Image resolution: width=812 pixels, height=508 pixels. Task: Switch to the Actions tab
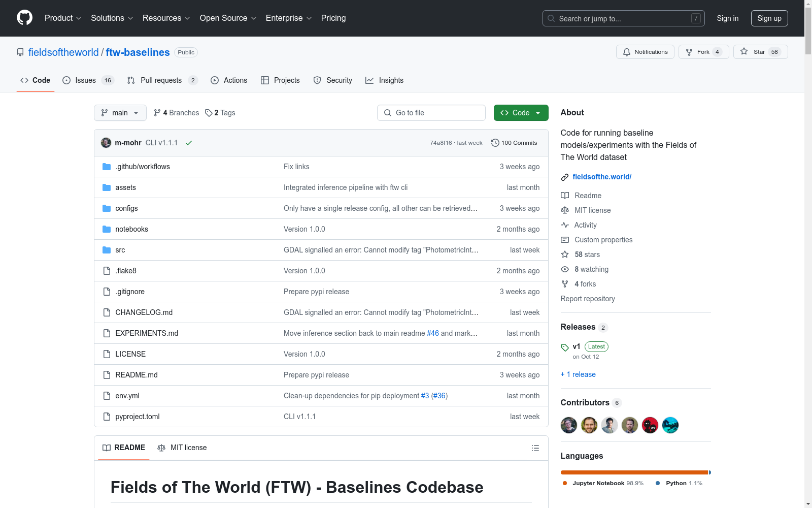pyautogui.click(x=229, y=80)
